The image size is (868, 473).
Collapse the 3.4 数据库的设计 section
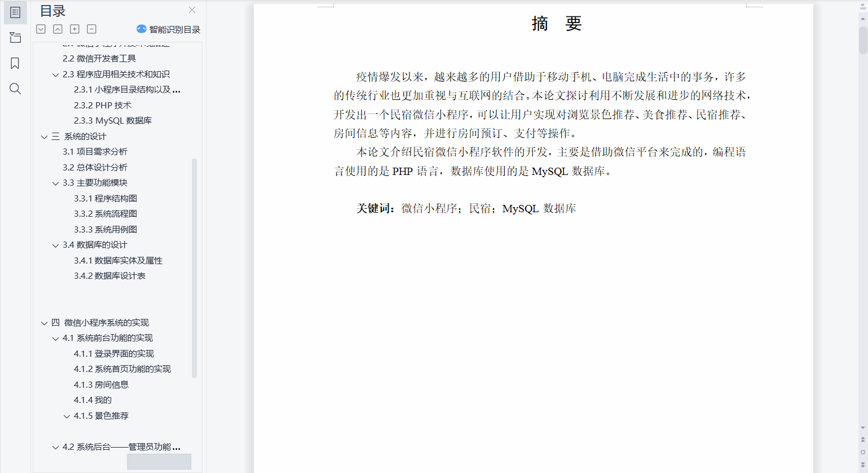coord(55,244)
